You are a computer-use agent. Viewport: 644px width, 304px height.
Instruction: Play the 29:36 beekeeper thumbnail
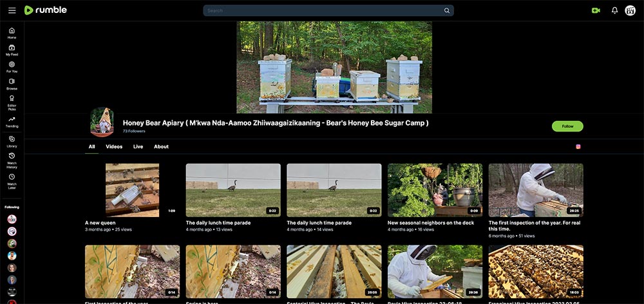(x=435, y=272)
